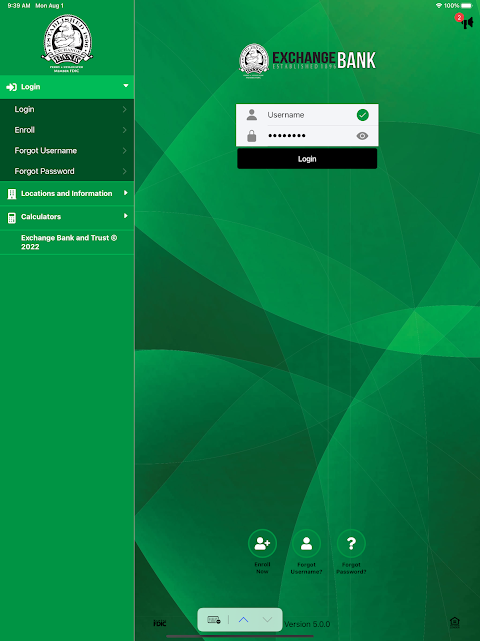Image resolution: width=480 pixels, height=641 pixels.
Task: Click the calculator icon beside Calculators
Action: pos(12,217)
